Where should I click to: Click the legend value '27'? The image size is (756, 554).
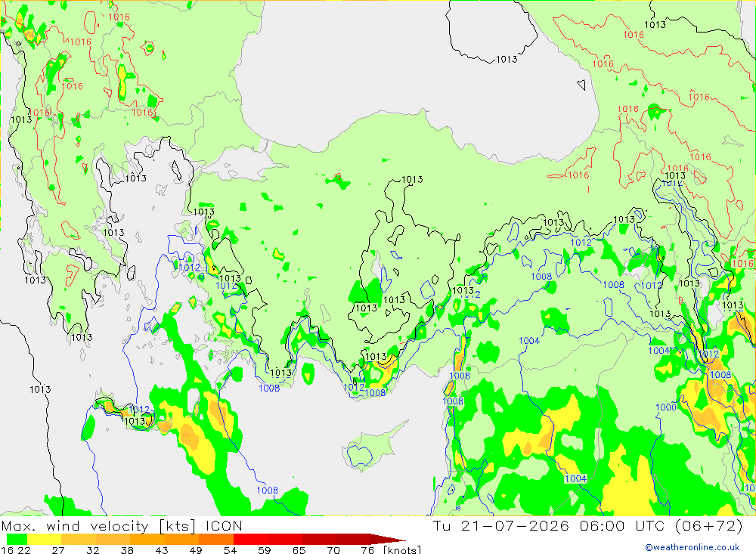coord(58,550)
